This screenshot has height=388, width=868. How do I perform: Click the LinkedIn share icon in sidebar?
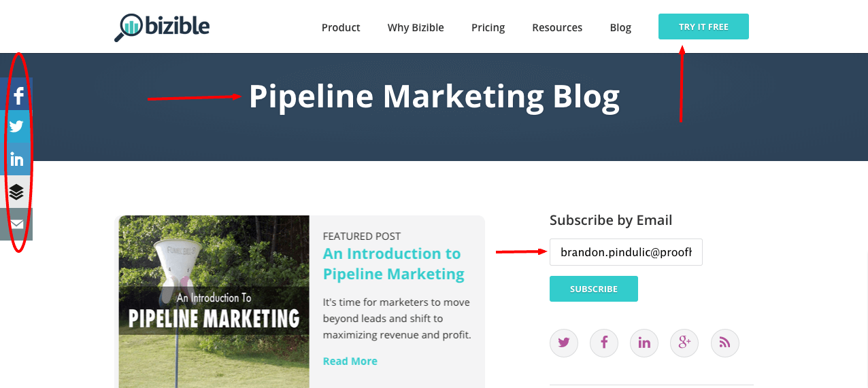(x=16, y=159)
